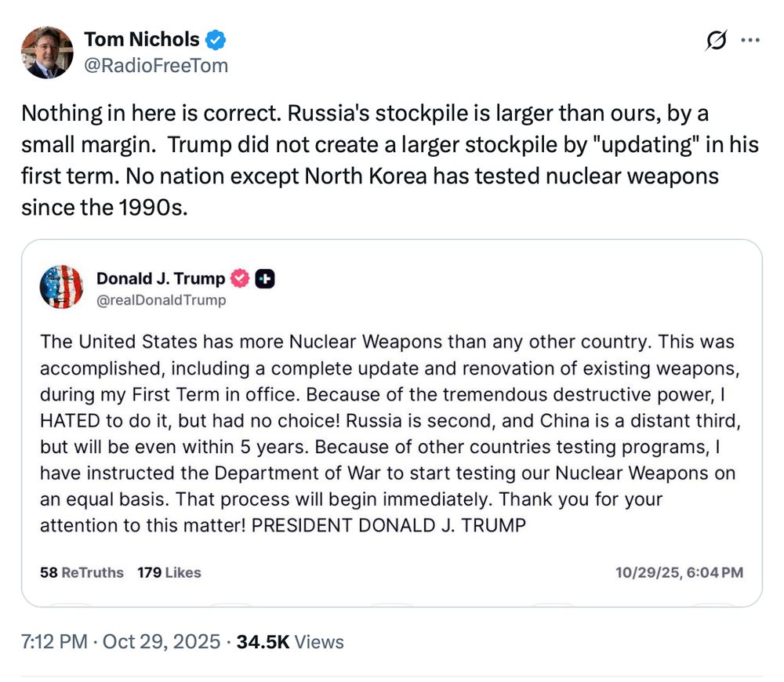784x682 pixels.
Task: View the 179 Likes count
Action: tap(169, 573)
